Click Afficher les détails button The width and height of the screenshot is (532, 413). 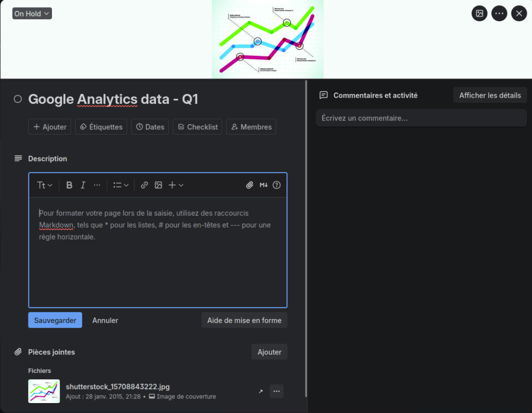pos(490,96)
